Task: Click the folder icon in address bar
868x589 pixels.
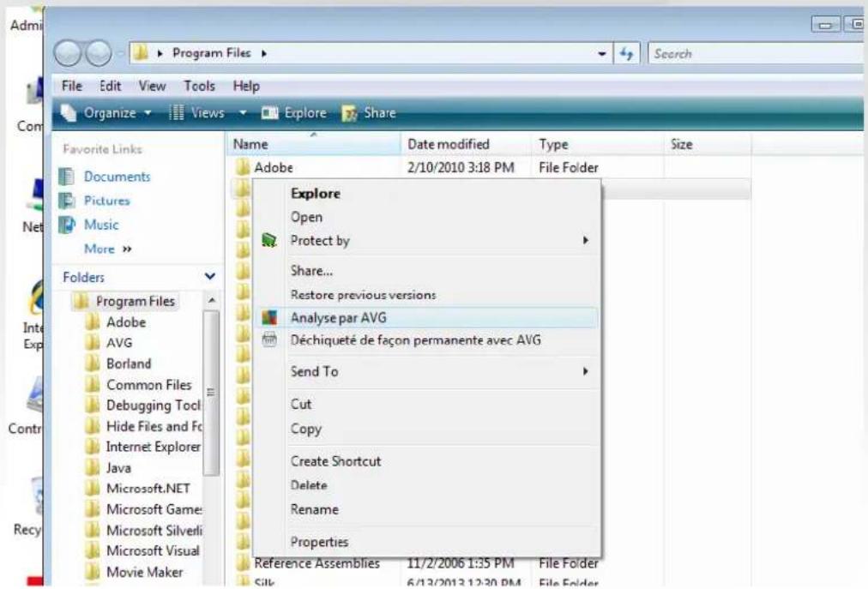Action: pos(142,53)
